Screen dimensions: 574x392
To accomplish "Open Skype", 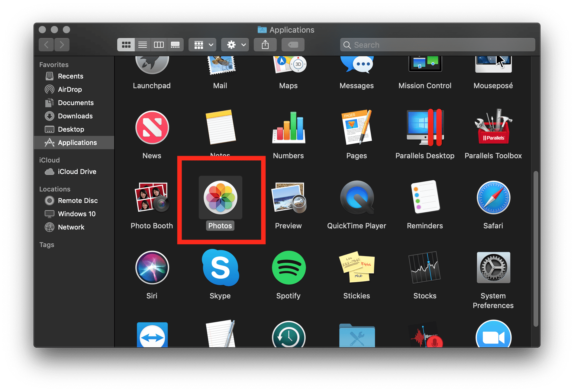I will click(220, 268).
